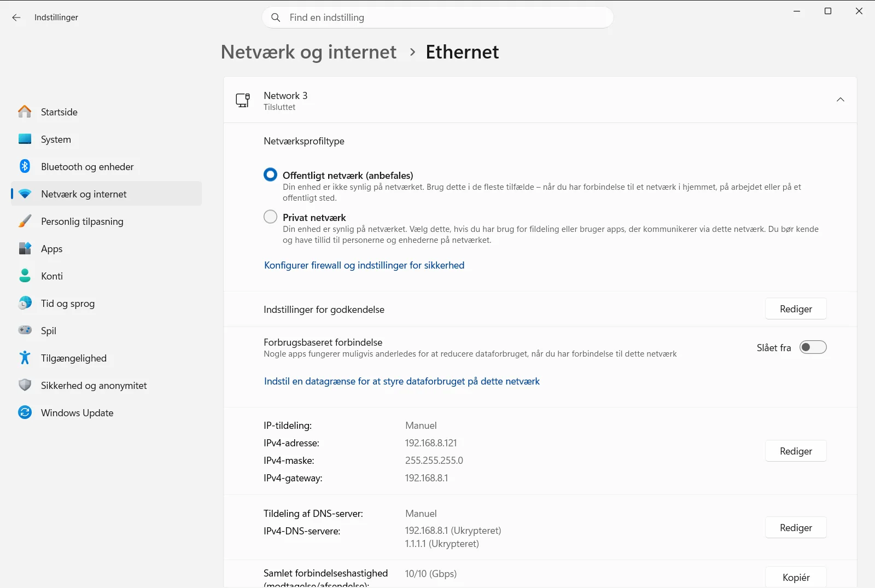Click the Tid og sprog globe icon
875x588 pixels.
click(x=25, y=303)
